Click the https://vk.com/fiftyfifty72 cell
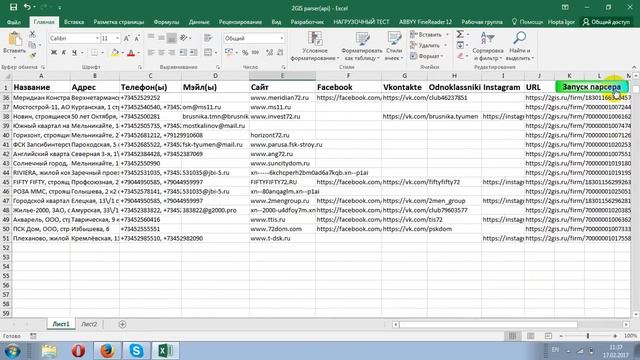640x360 pixels. (x=404, y=182)
